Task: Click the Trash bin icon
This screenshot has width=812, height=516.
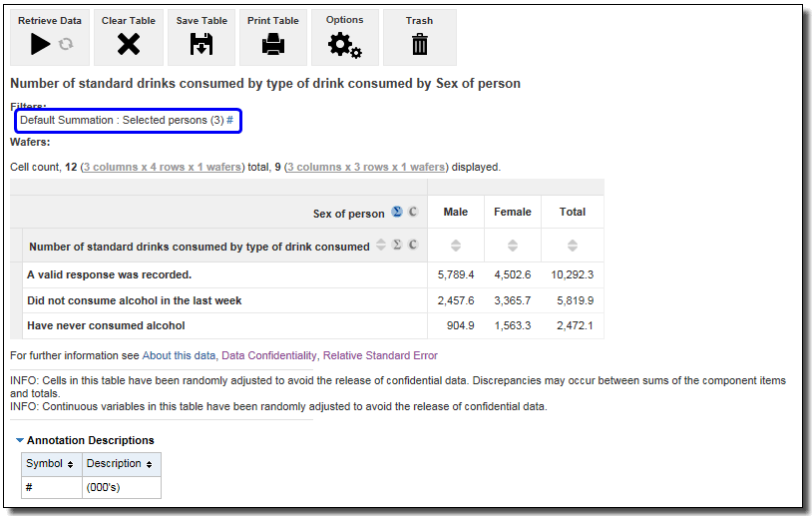Action: tap(420, 44)
